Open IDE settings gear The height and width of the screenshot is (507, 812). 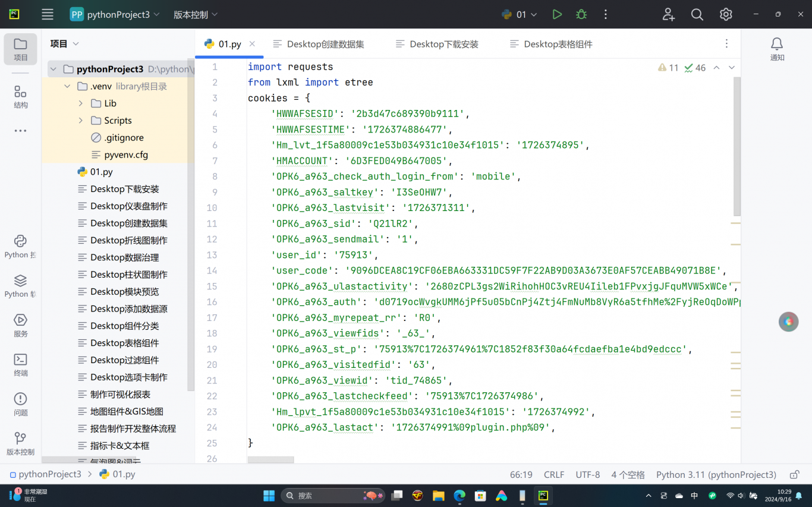(726, 14)
